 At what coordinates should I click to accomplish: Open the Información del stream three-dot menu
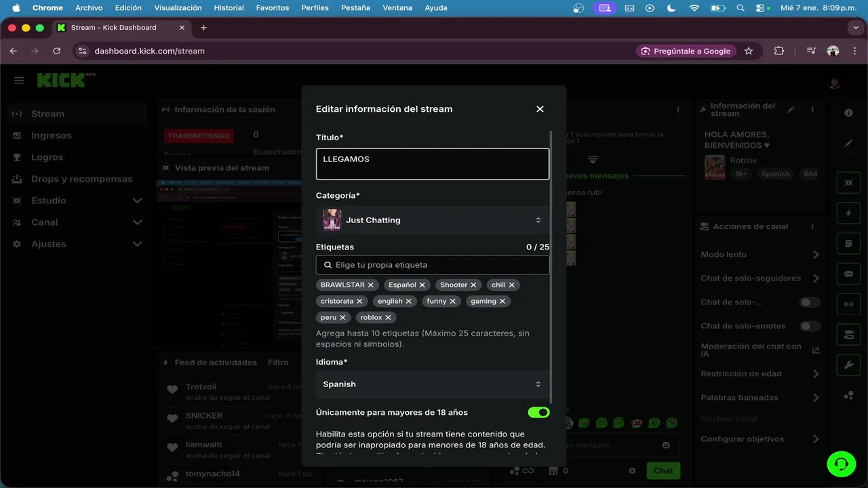[x=812, y=110]
